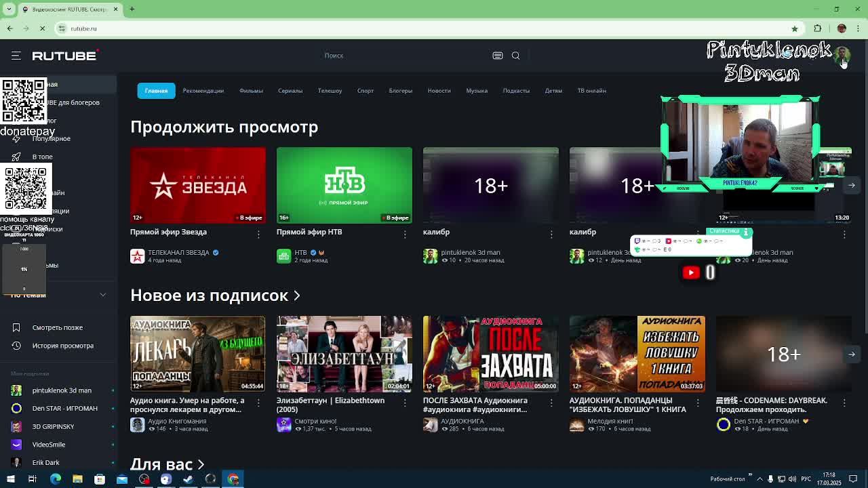The image size is (868, 488).
Task: Click the magnifier search icon
Action: pos(515,56)
